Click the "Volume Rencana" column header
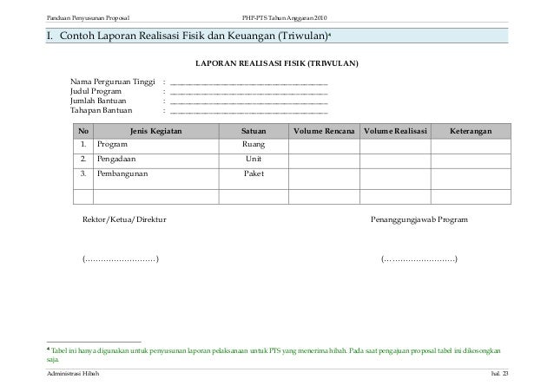Viewport: 554px width, 392px height. coord(324,131)
